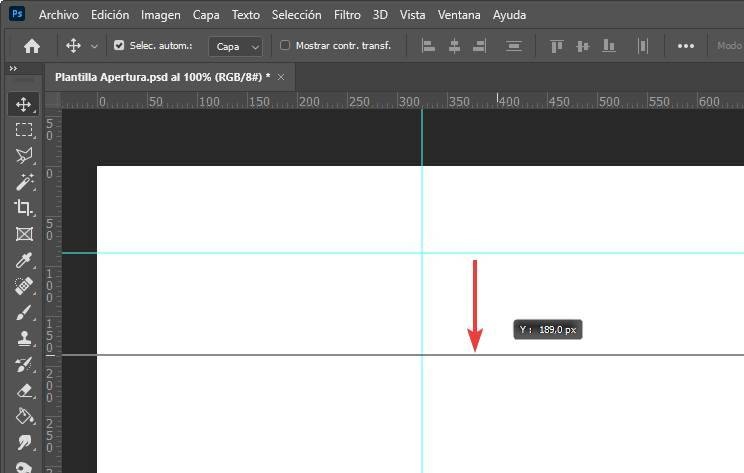This screenshot has width=744, height=473.
Task: Distribute vertically icon
Action: (x=514, y=46)
